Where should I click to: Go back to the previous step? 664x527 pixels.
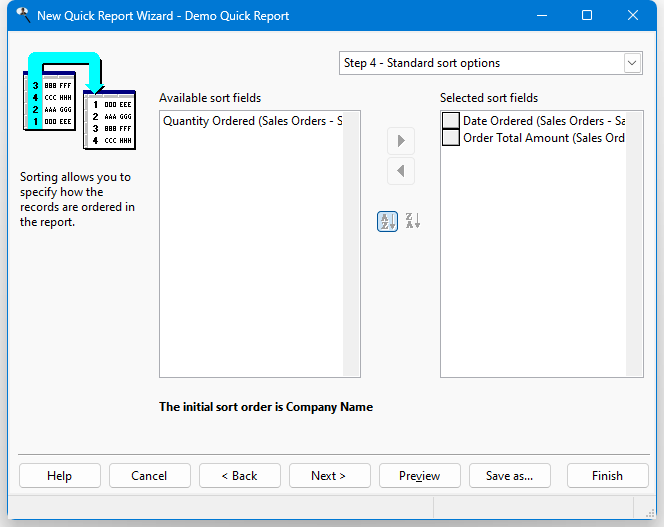coord(240,476)
